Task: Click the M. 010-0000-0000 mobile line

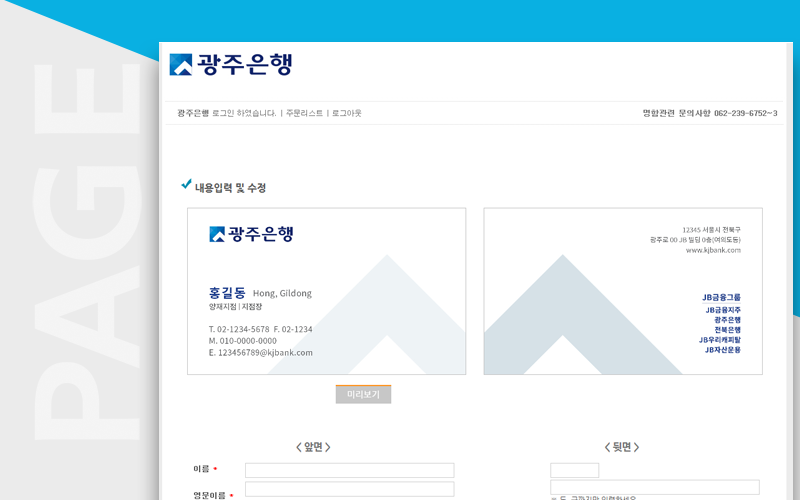Action: (x=242, y=341)
